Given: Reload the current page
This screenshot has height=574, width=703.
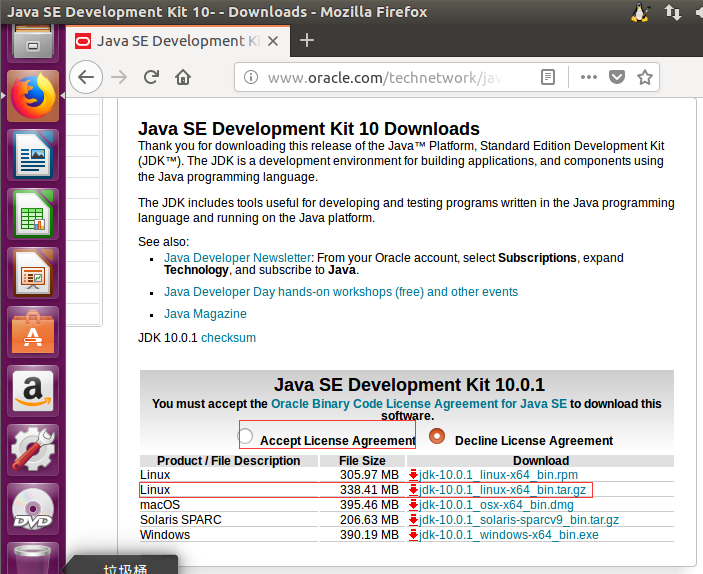Looking at the screenshot, I should click(151, 77).
